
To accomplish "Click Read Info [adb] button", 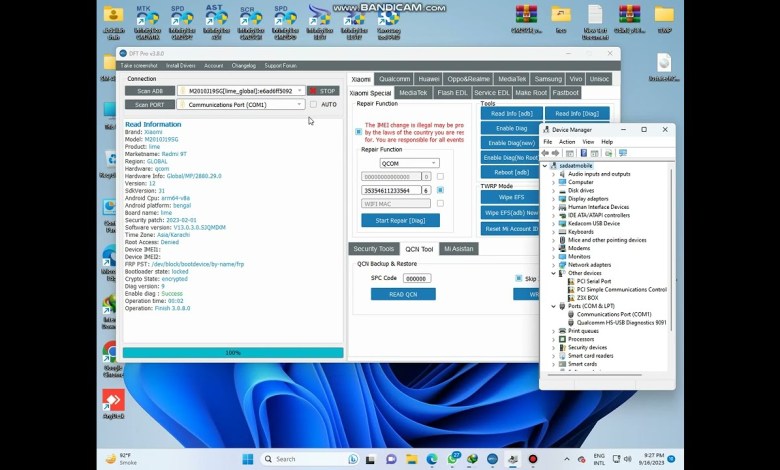I will (x=511, y=113).
